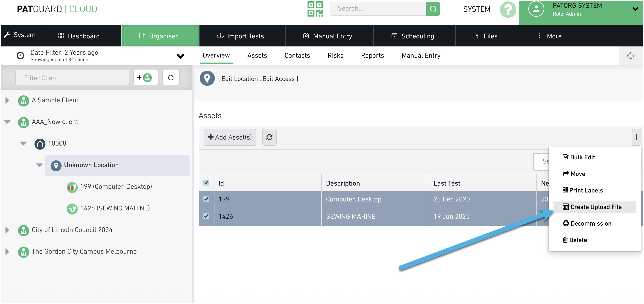Image resolution: width=644 pixels, height=304 pixels.
Task: Open the assets three-dot options menu
Action: tap(636, 137)
